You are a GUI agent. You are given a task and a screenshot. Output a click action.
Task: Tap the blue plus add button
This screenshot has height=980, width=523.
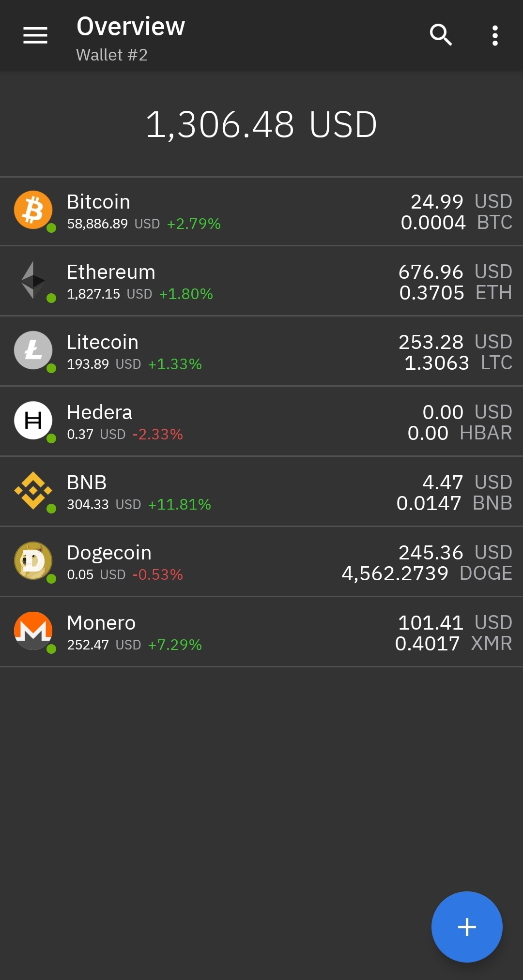[467, 927]
